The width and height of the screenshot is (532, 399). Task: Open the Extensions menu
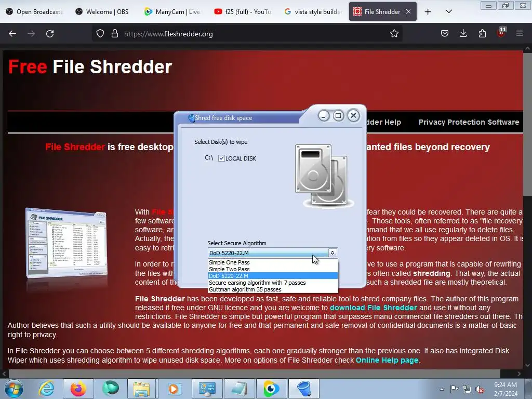pos(482,34)
